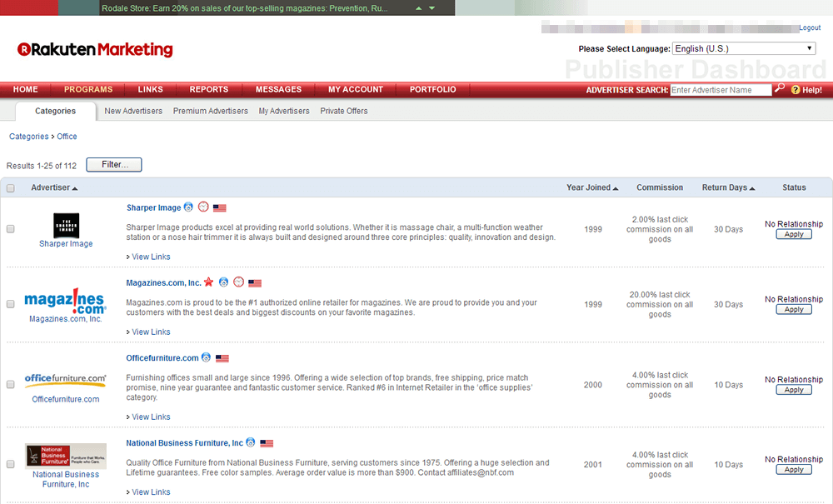Click the US flag icon beside Magazines.com, Inc.

coord(255,283)
